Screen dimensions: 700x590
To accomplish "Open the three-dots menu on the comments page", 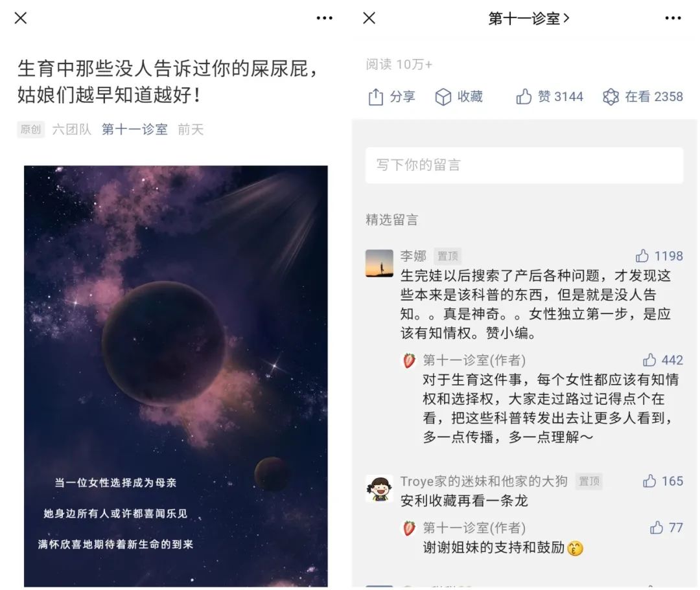I will pos(673,18).
